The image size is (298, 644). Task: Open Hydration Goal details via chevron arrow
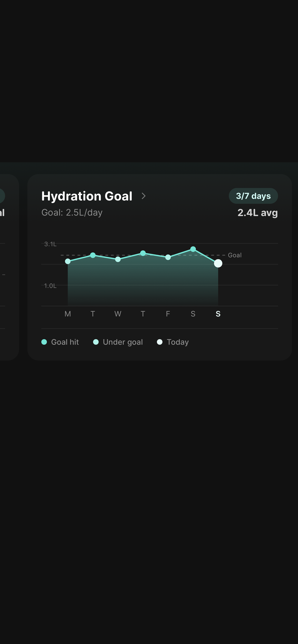coord(143,196)
